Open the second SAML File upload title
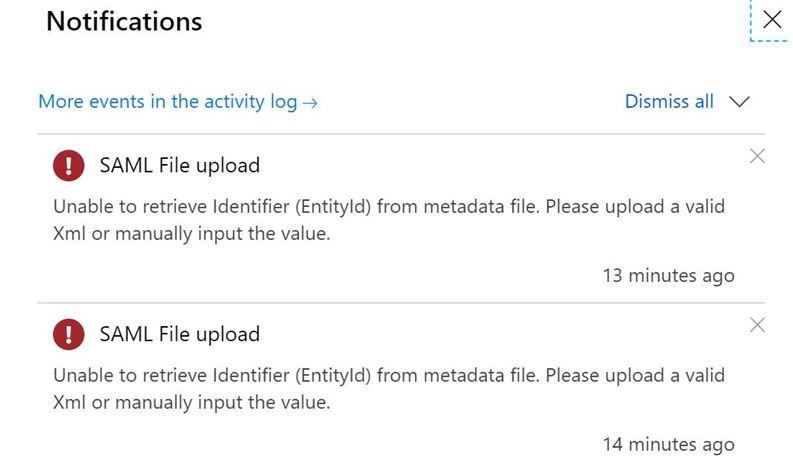Image resolution: width=793 pixels, height=467 pixels. (x=180, y=334)
